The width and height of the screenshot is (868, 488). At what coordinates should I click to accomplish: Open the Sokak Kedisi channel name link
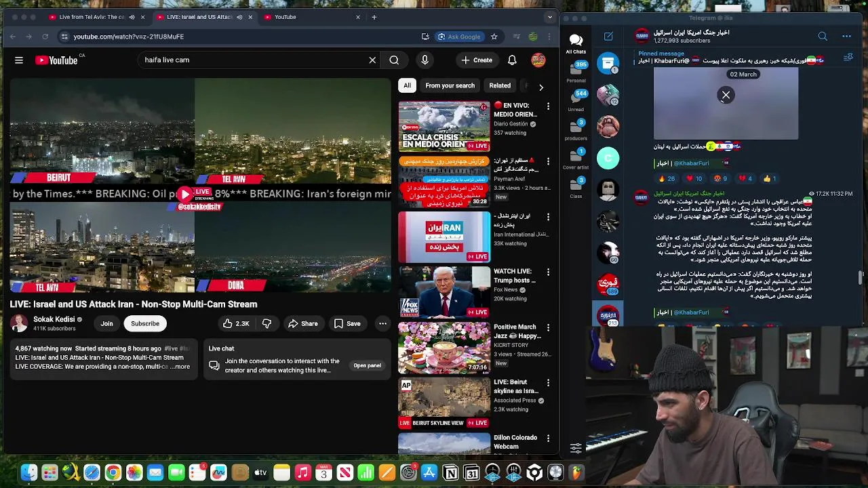coord(54,319)
